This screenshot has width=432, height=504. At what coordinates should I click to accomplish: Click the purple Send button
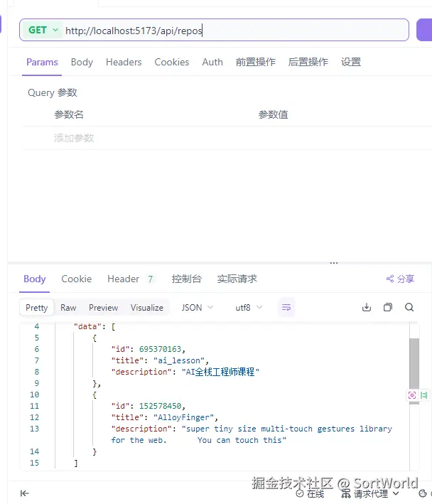coord(424,30)
